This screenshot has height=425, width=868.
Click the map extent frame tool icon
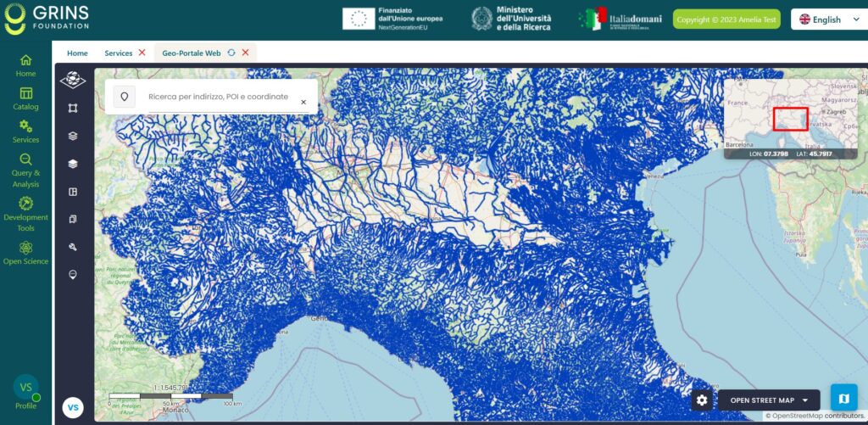(73, 108)
